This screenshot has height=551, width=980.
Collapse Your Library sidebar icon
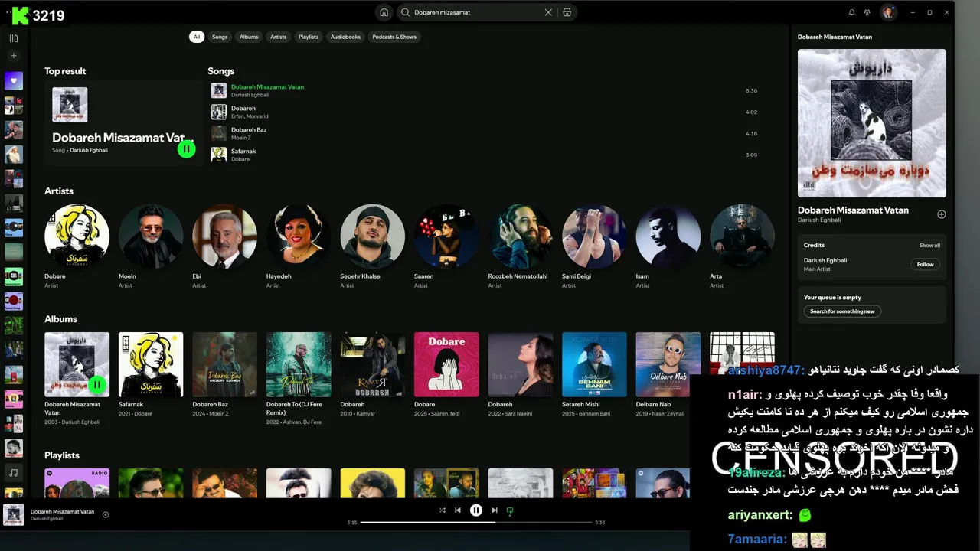14,38
